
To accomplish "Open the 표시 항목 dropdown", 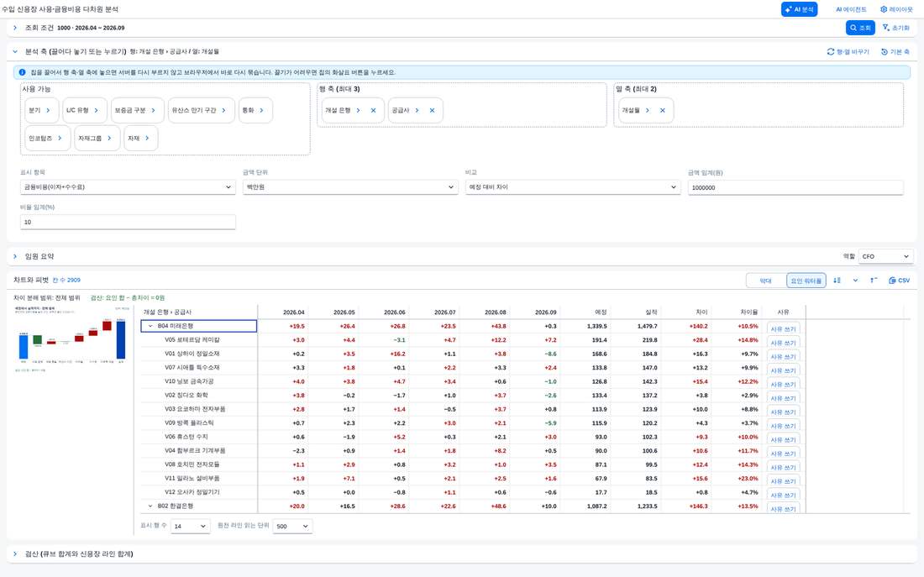I will tap(128, 186).
